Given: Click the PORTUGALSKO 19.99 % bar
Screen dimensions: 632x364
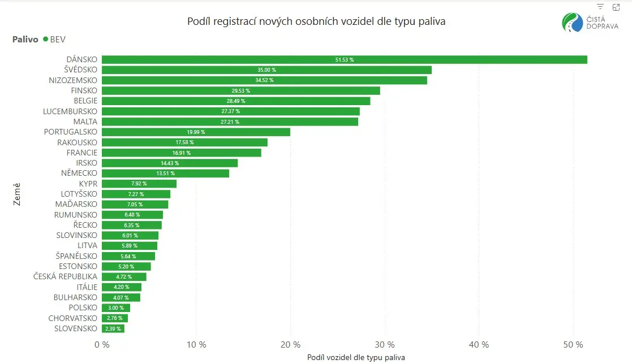Looking at the screenshot, I should (x=196, y=132).
